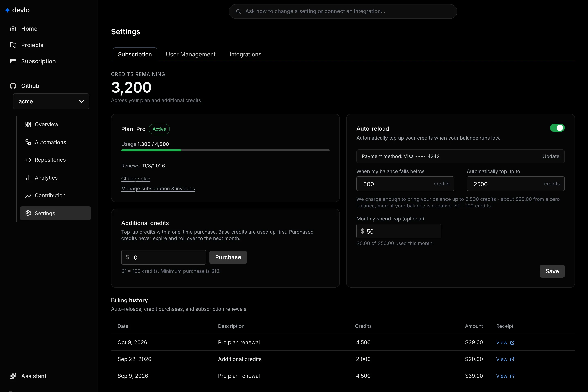The width and height of the screenshot is (588, 392).
Task: Switch to the Subscription tab
Action: pos(135,54)
